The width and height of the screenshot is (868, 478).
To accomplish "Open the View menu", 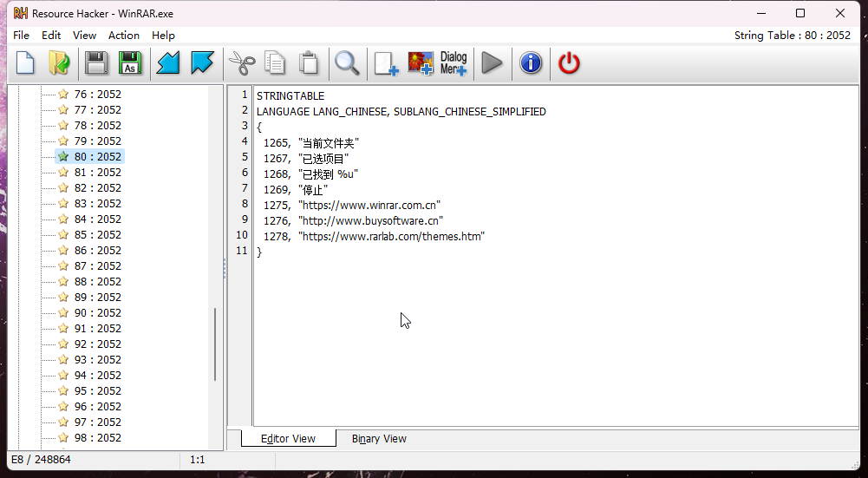I will (x=84, y=35).
